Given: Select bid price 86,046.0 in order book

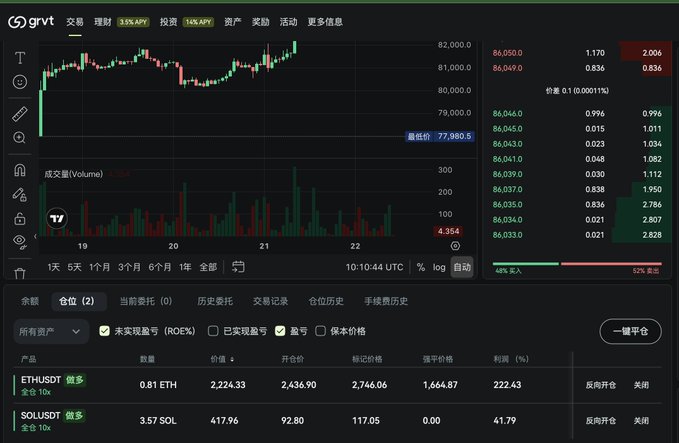Looking at the screenshot, I should click(508, 113).
